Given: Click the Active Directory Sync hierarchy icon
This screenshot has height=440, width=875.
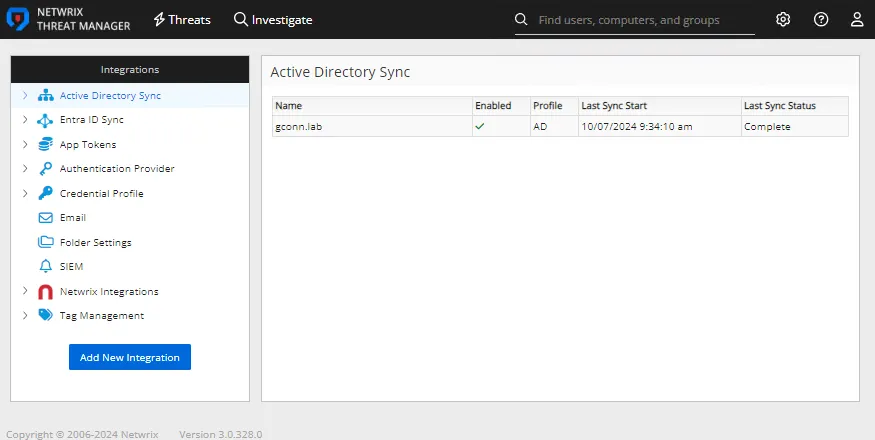Looking at the screenshot, I should 46,95.
